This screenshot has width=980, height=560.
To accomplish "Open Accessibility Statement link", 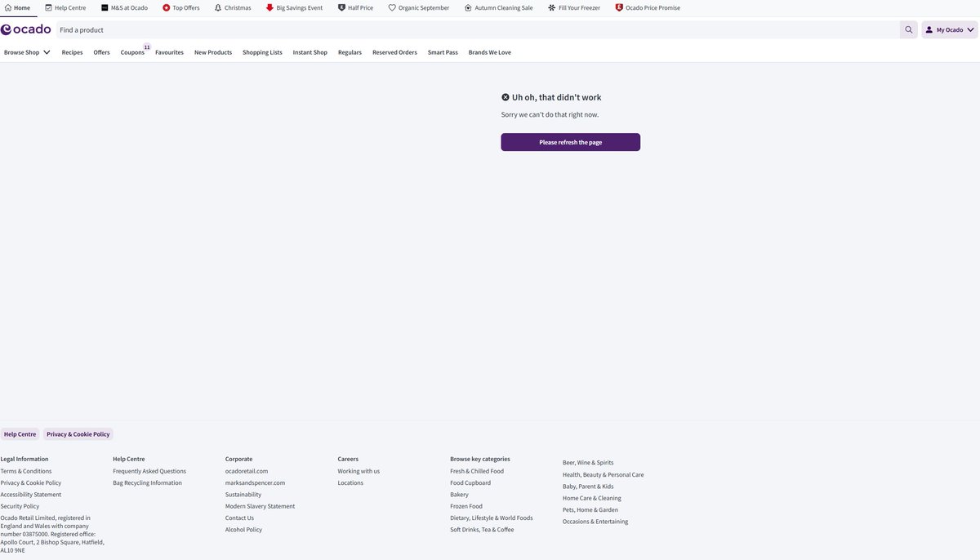I will [31, 495].
